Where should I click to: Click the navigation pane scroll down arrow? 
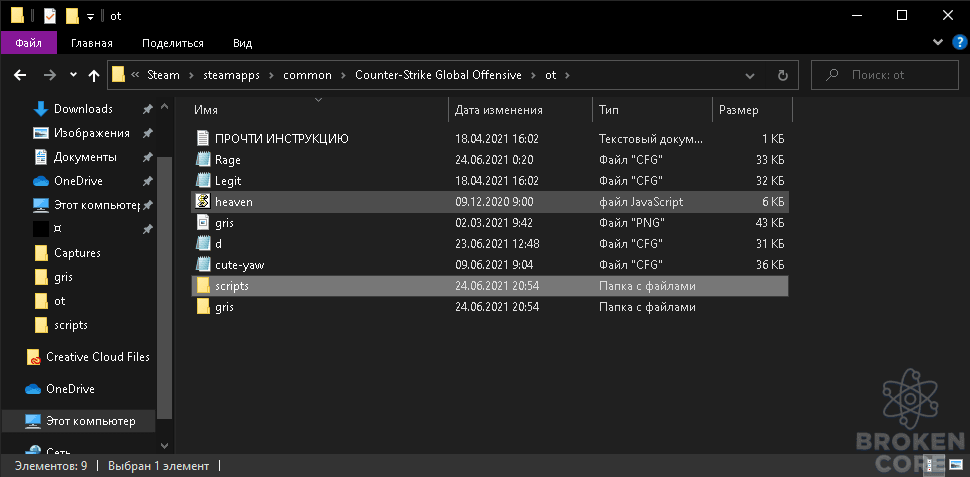[164, 445]
